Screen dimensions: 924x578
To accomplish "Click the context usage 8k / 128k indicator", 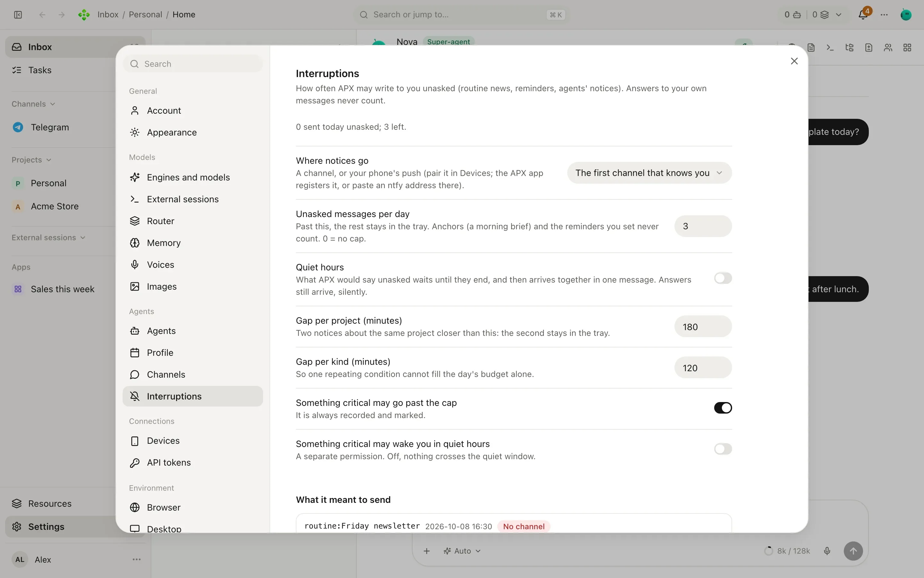I will 787,551.
